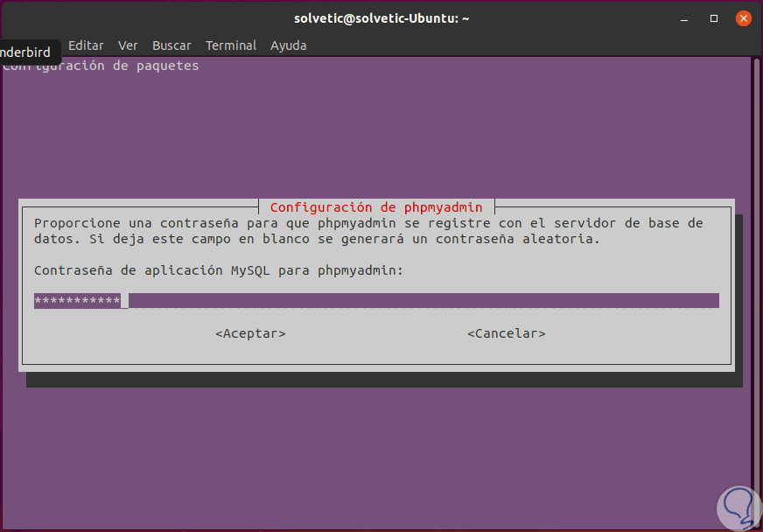The height and width of the screenshot is (532, 763).
Task: Open the Ayuda menu
Action: (x=288, y=45)
